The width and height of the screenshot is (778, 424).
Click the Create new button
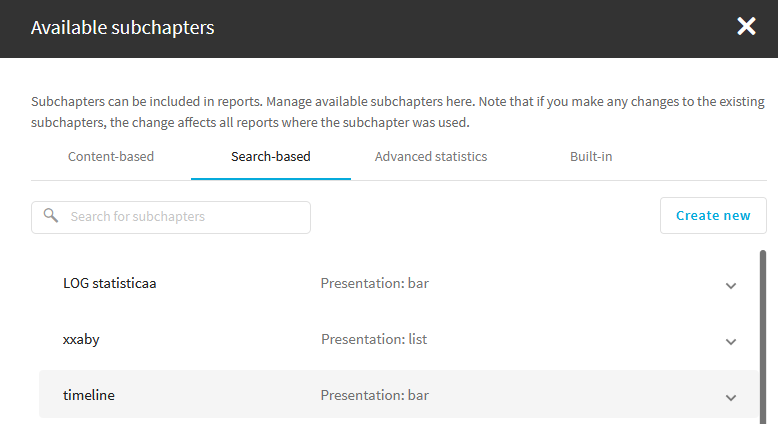[713, 216]
